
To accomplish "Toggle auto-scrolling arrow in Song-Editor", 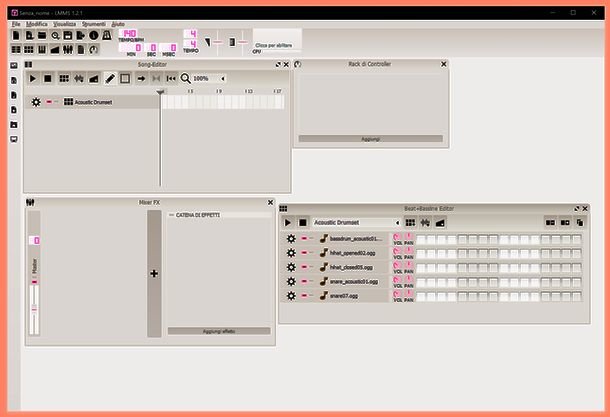I will (141, 79).
